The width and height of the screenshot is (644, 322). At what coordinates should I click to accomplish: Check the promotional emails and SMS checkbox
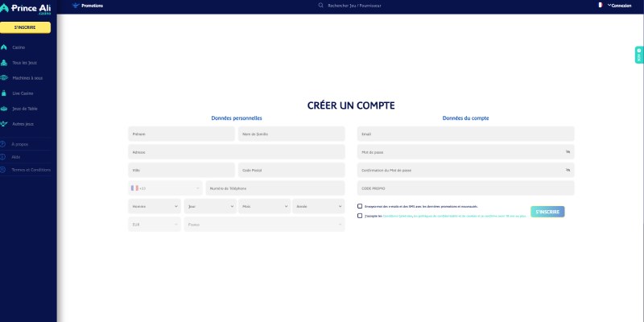pos(360,206)
